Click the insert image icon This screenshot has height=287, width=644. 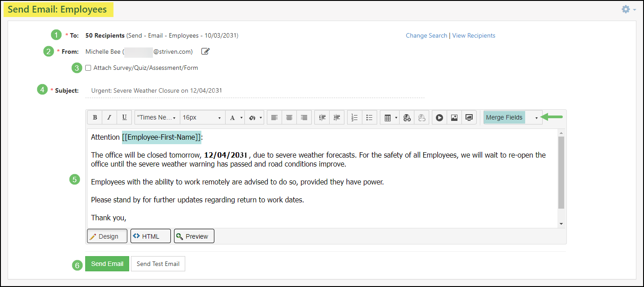pyautogui.click(x=454, y=117)
